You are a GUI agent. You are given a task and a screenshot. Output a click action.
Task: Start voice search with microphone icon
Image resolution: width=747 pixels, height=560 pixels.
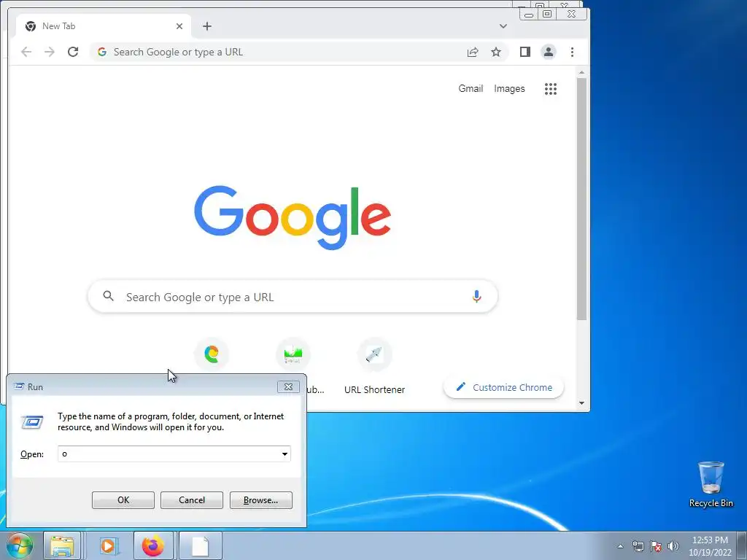[476, 296]
